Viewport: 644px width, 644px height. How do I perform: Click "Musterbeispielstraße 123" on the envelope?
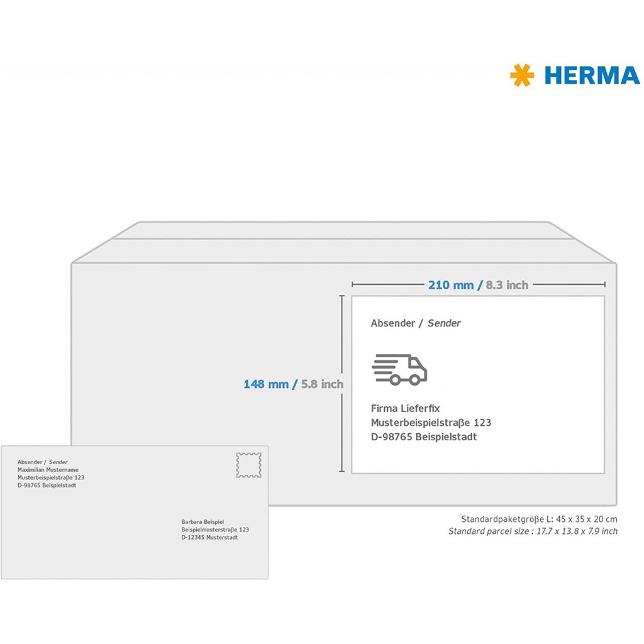pyautogui.click(x=50, y=477)
